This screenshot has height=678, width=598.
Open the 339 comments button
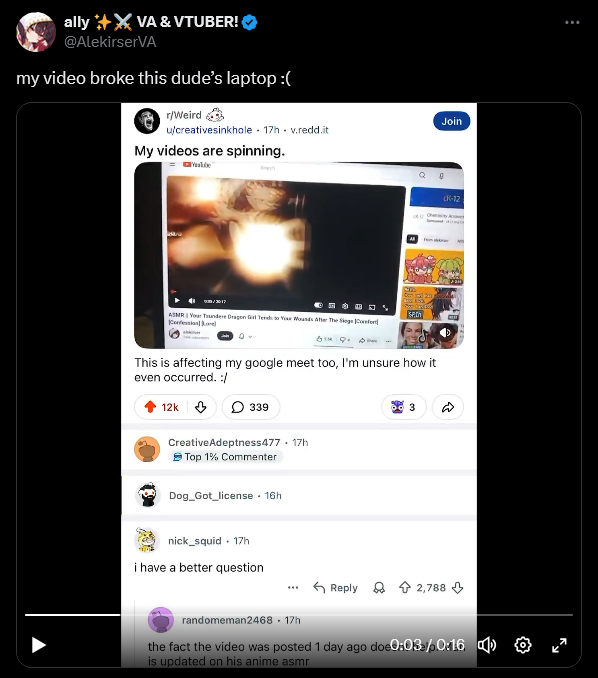click(x=251, y=407)
